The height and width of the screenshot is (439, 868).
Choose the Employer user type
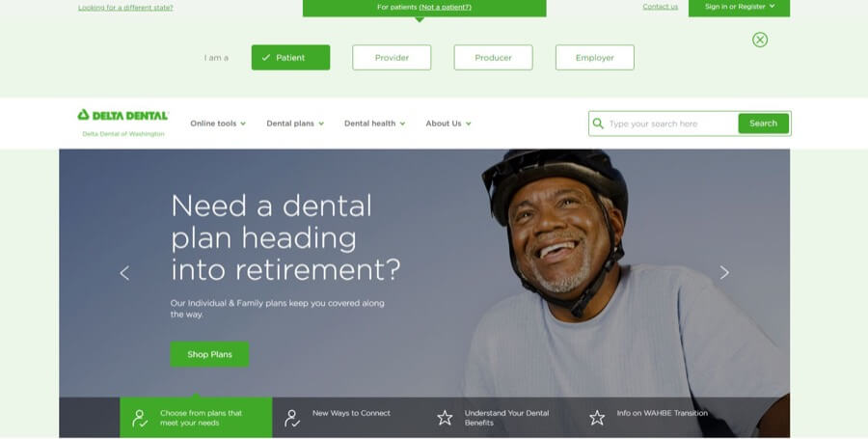coord(594,58)
